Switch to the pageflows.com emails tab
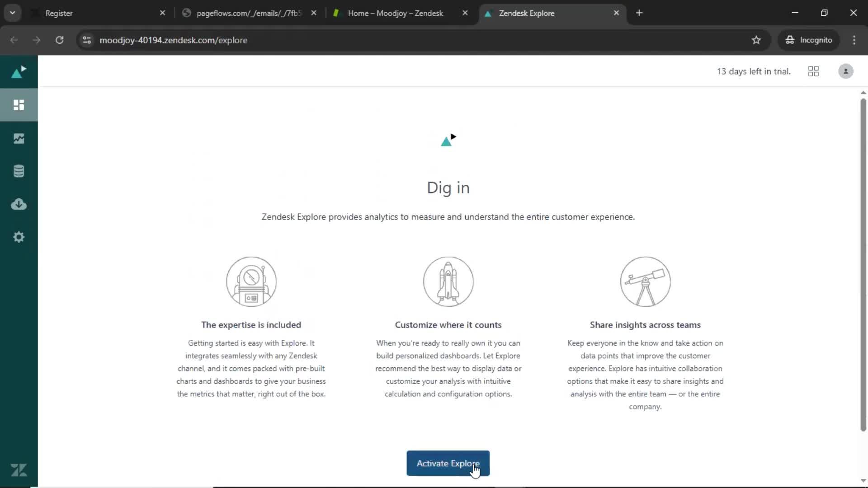 [249, 13]
